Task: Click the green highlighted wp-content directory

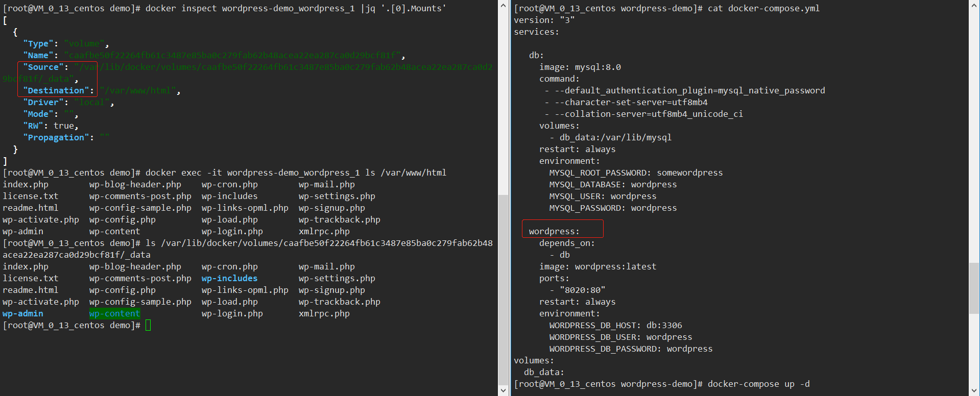Action: (x=114, y=313)
